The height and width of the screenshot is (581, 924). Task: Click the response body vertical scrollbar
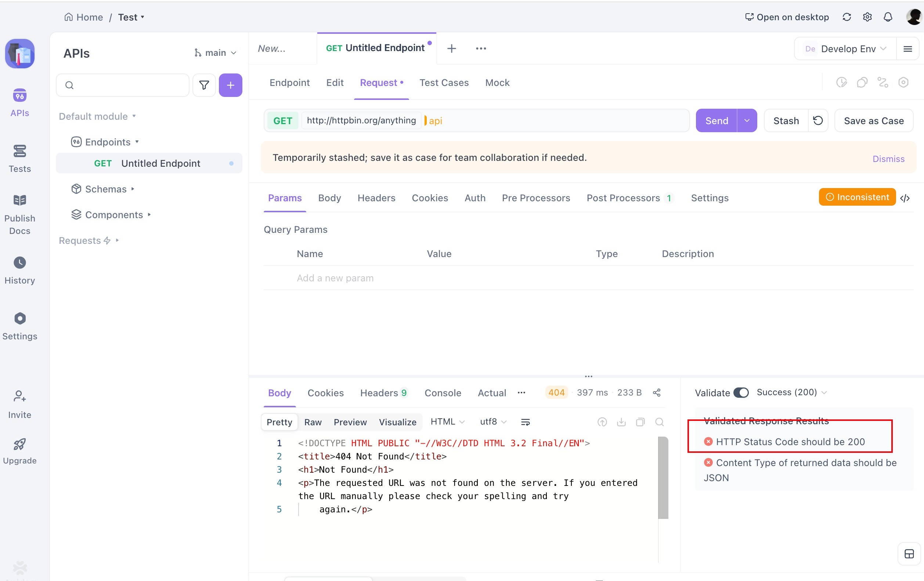(663, 477)
